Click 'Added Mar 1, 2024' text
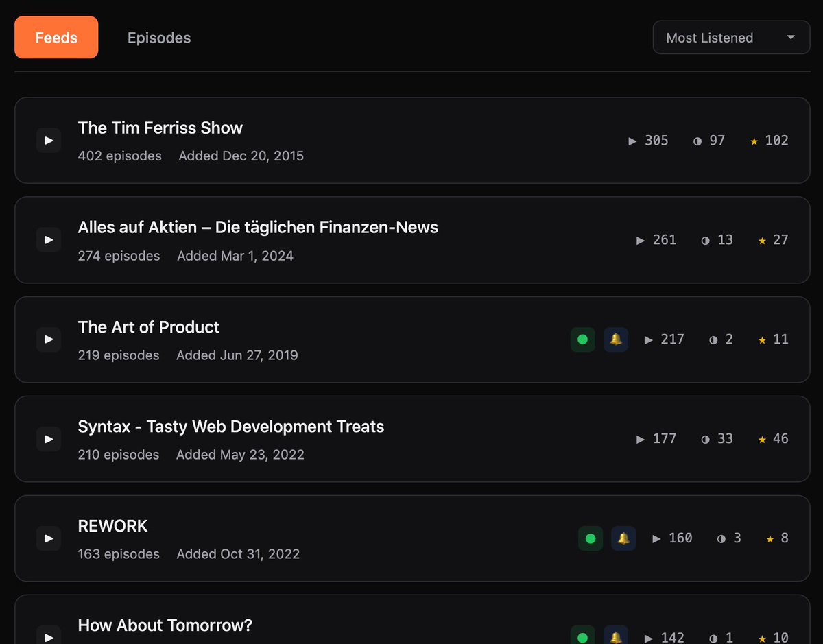 click(x=235, y=256)
